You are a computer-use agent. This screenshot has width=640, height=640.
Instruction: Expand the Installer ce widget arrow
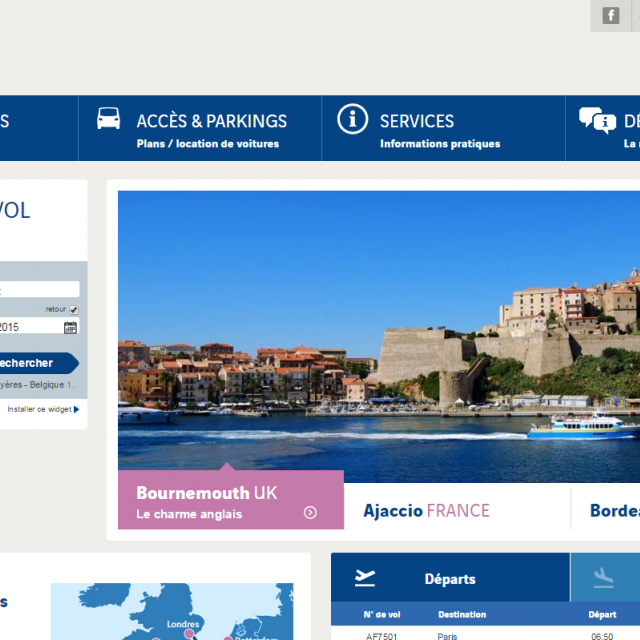[76, 409]
